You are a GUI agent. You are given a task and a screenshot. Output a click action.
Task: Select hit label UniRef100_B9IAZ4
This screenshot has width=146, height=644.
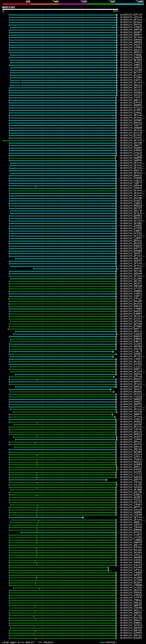pos(131,22)
